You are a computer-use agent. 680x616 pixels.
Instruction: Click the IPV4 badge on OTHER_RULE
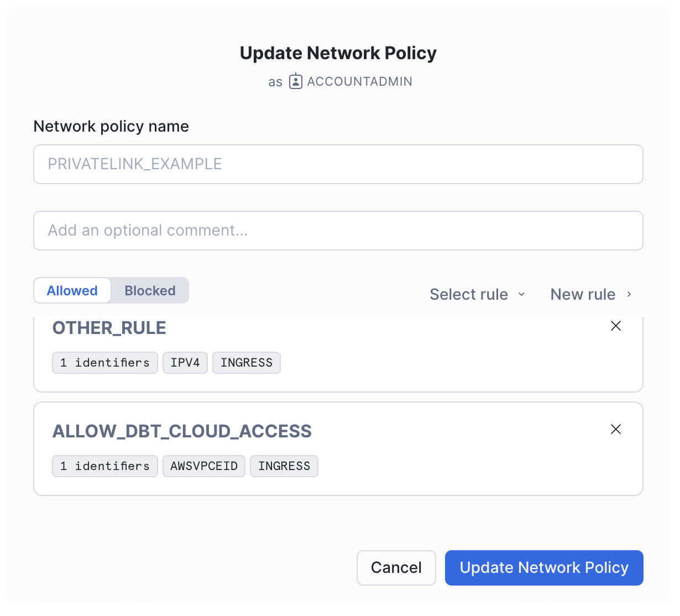click(x=185, y=363)
